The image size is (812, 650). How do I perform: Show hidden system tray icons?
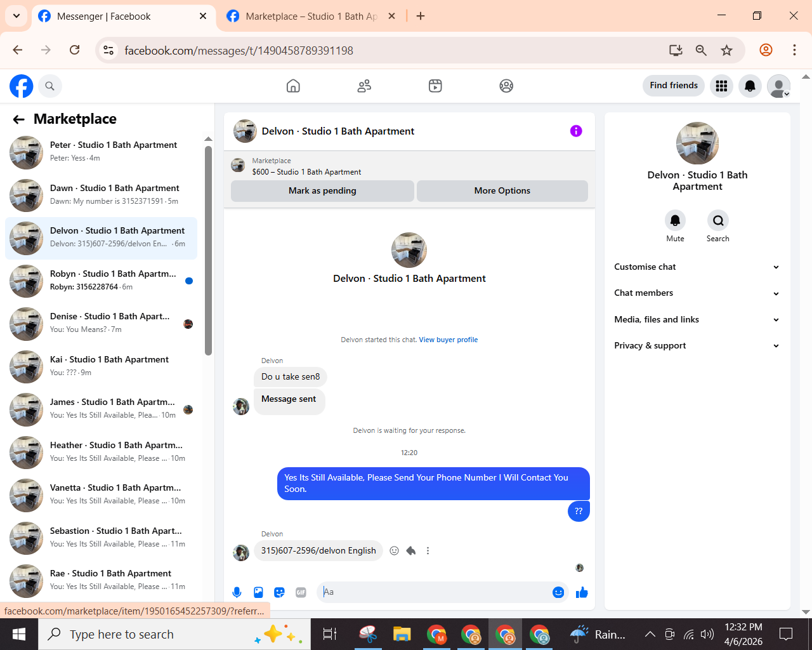(x=650, y=634)
